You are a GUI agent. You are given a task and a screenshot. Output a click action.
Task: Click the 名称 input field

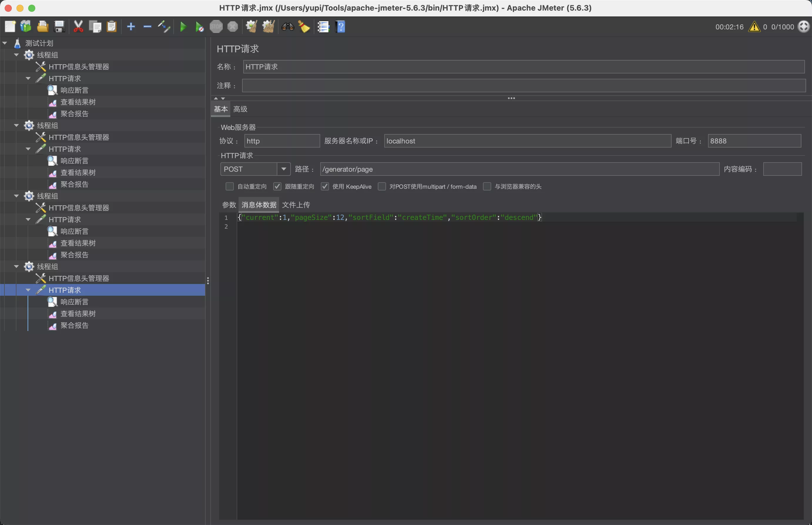pyautogui.click(x=524, y=67)
